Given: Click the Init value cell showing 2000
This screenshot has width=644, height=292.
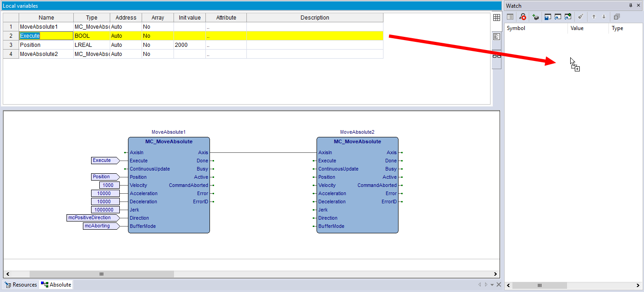Looking at the screenshot, I should coord(189,45).
